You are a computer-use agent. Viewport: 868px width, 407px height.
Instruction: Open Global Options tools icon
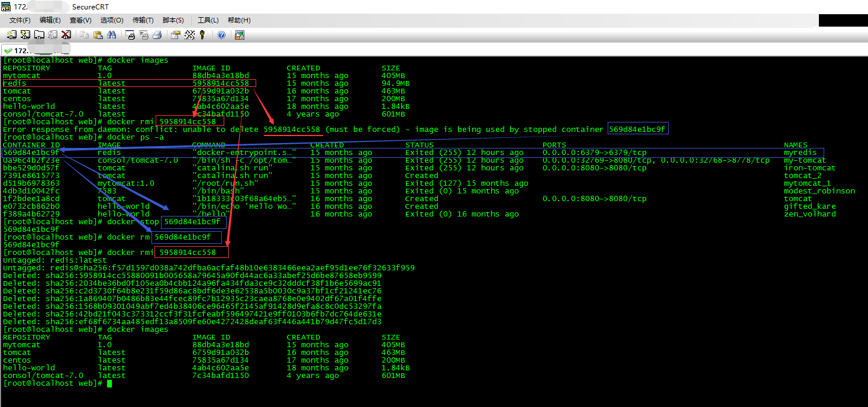(x=189, y=35)
